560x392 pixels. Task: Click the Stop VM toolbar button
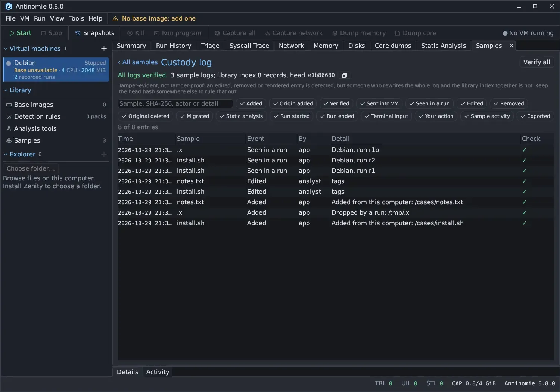pos(52,33)
